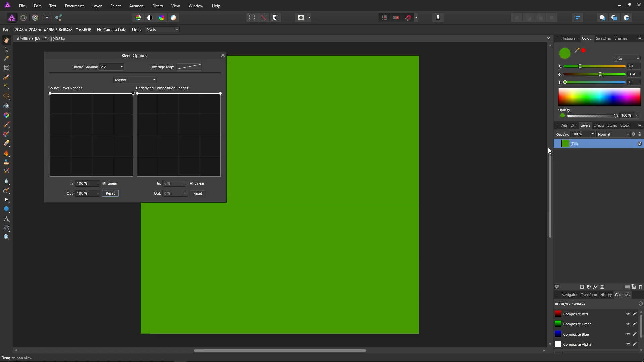Select the Crop tool in toolbar
The image size is (644, 362).
point(6,68)
